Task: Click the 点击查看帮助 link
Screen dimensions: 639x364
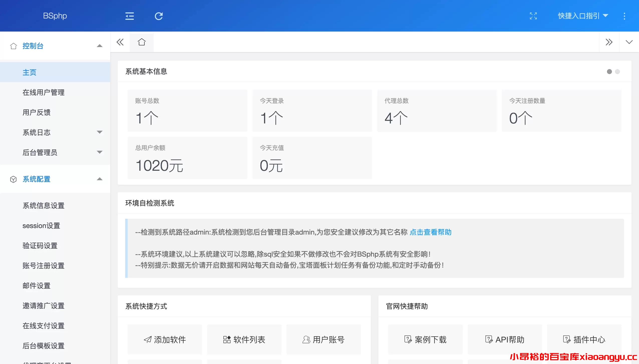Action: click(430, 232)
